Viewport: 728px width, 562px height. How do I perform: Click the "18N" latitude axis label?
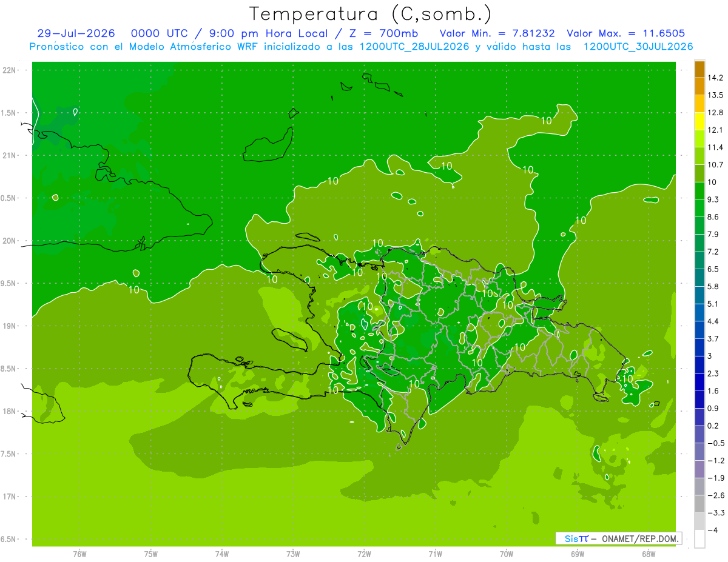click(10, 412)
